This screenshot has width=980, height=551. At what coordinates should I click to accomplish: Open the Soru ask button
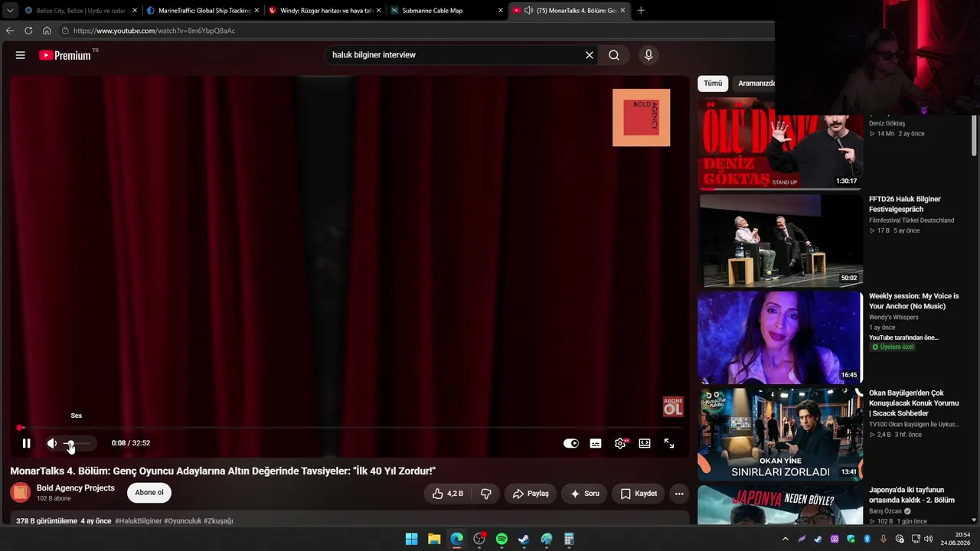point(585,494)
